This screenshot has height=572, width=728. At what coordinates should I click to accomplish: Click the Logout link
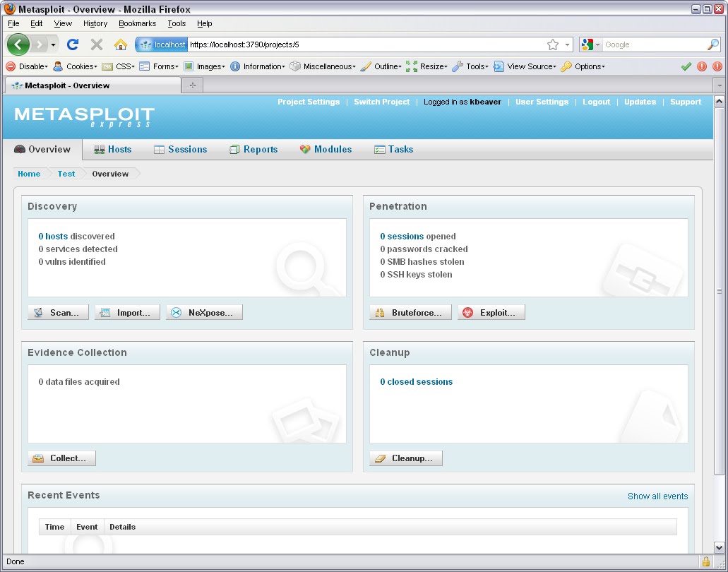tap(596, 102)
